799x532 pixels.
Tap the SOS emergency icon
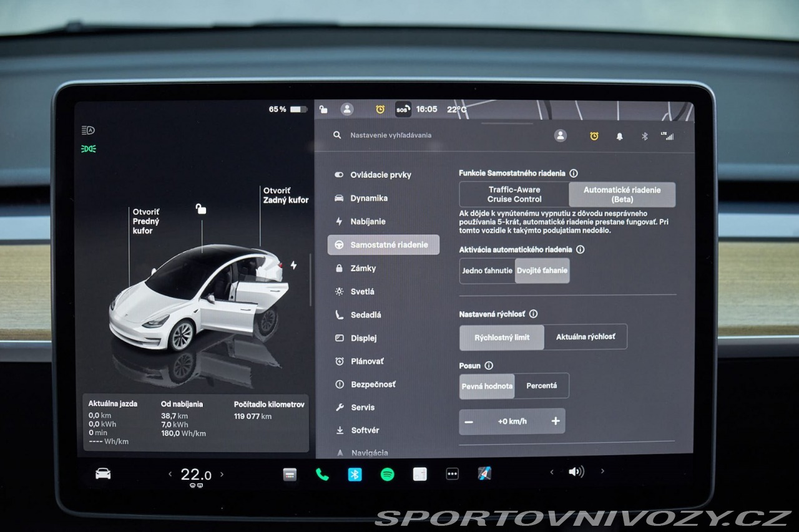(x=403, y=109)
